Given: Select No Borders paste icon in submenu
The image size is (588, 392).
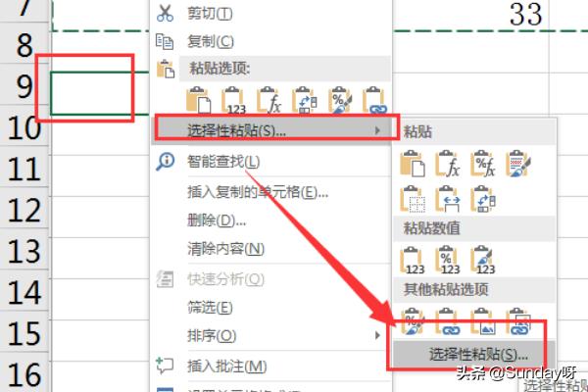Looking at the screenshot, I should click(x=413, y=199).
